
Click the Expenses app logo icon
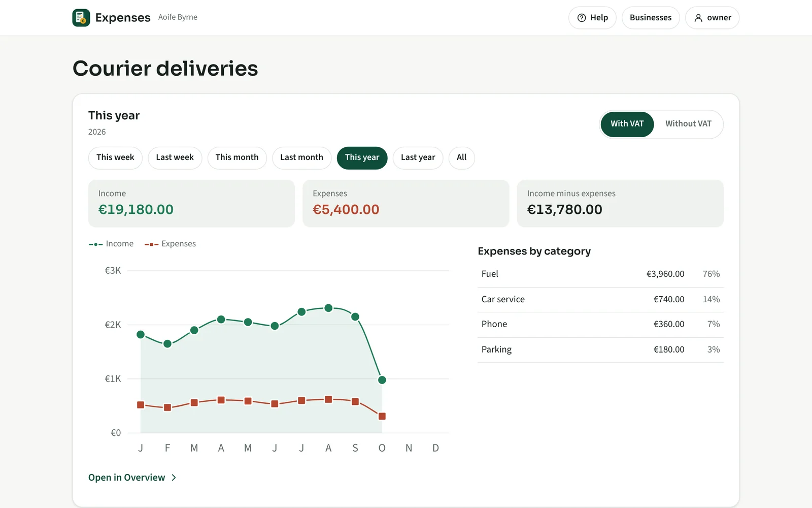pos(81,18)
